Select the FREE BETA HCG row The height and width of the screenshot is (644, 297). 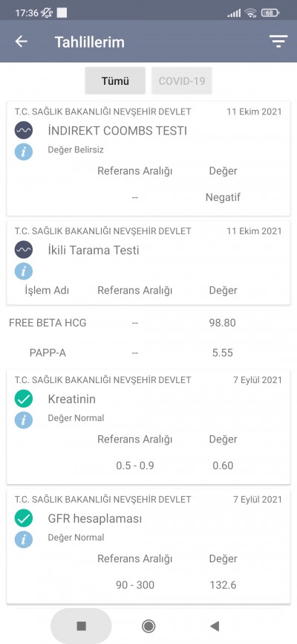click(148, 323)
